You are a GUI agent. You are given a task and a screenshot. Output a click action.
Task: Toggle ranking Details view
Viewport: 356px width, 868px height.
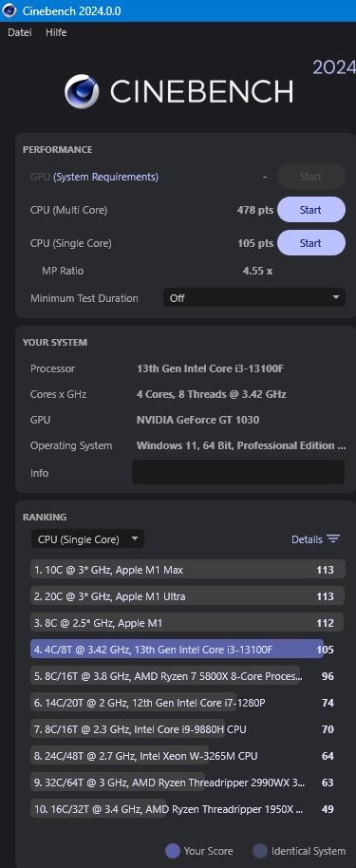(x=315, y=539)
